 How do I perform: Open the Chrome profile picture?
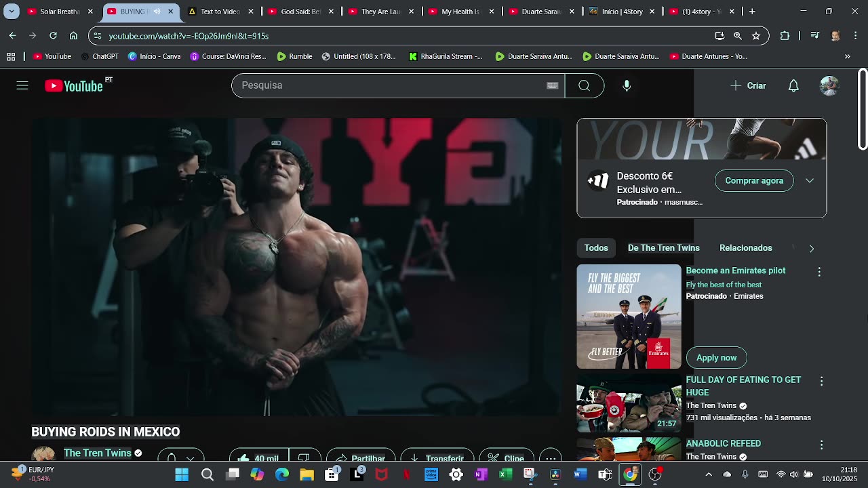click(x=835, y=36)
